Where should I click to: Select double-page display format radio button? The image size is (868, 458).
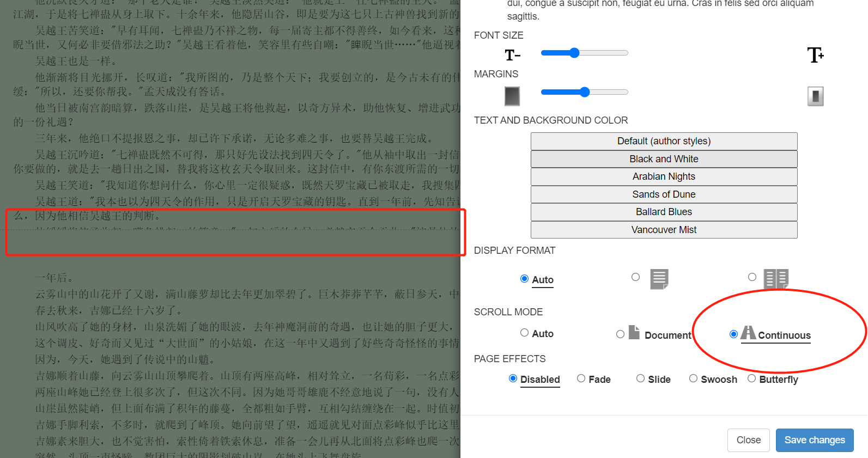click(752, 277)
